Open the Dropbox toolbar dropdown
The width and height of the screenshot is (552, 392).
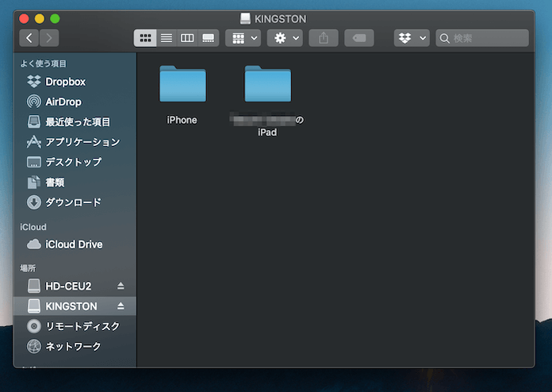(412, 38)
